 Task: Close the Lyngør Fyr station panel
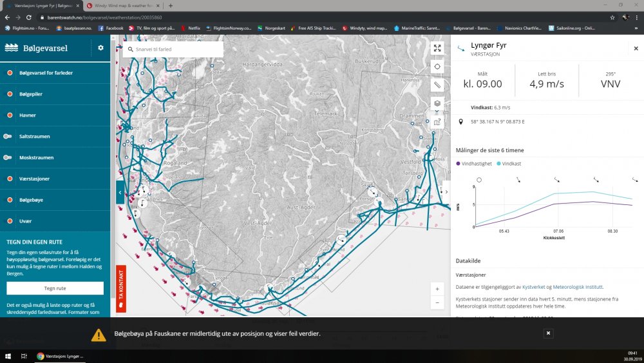coord(636,48)
